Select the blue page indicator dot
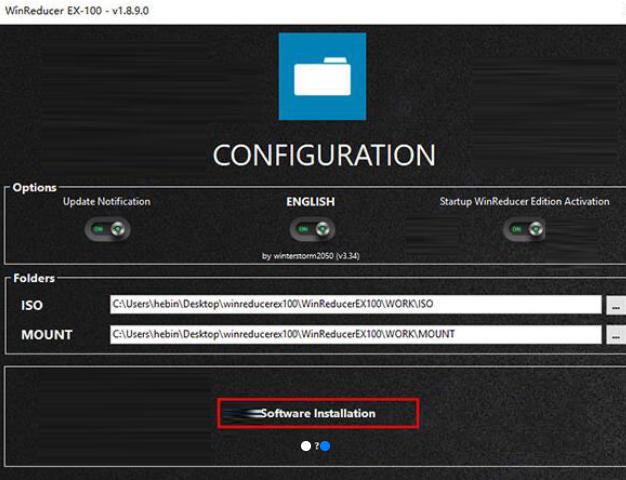This screenshot has width=626, height=480. coord(325,446)
